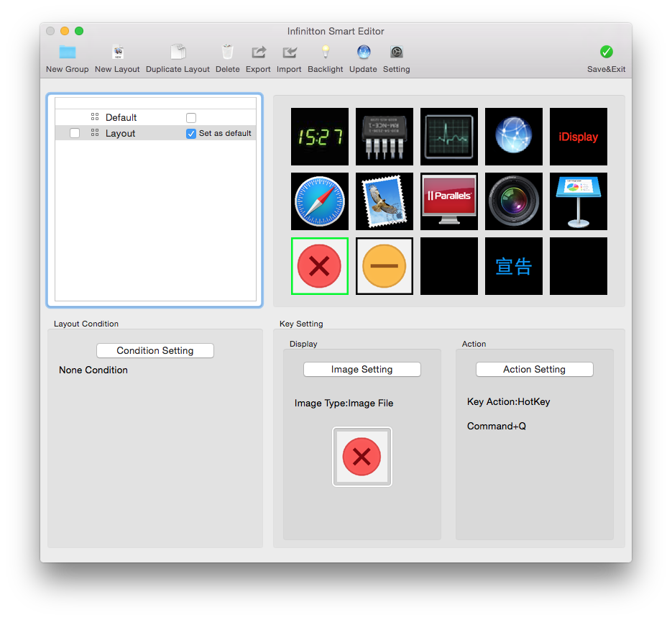Export layout using Export icon
672x620 pixels.
(258, 53)
